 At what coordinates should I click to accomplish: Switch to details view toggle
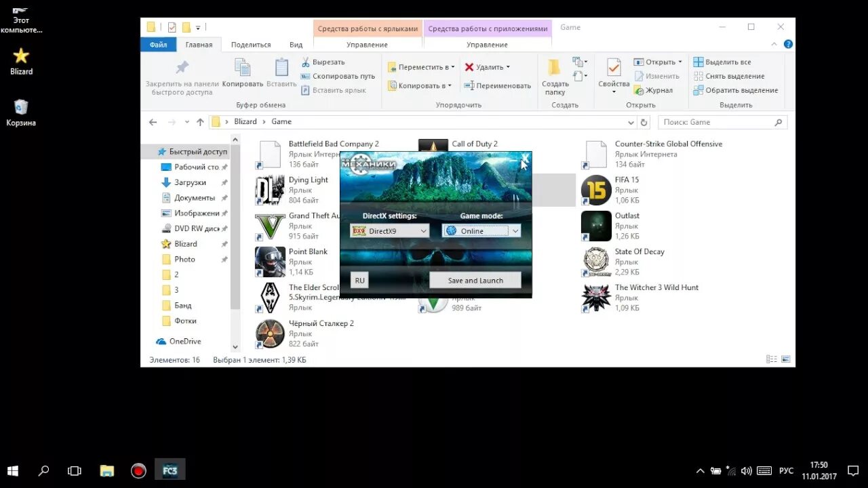click(772, 359)
